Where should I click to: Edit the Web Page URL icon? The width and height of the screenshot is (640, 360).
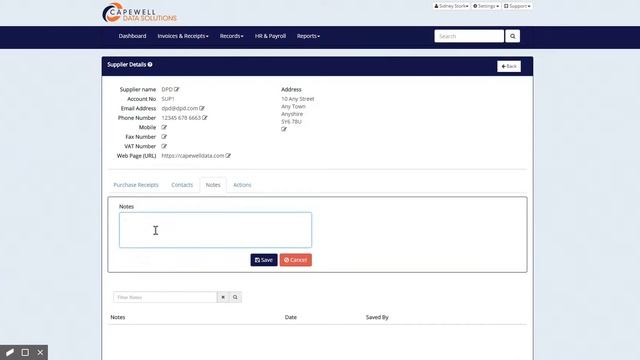click(x=228, y=156)
